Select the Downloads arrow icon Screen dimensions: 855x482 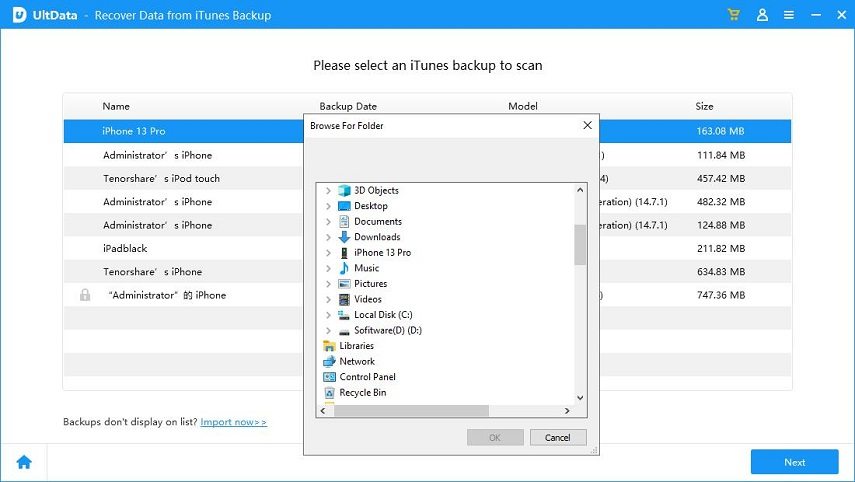pos(344,237)
